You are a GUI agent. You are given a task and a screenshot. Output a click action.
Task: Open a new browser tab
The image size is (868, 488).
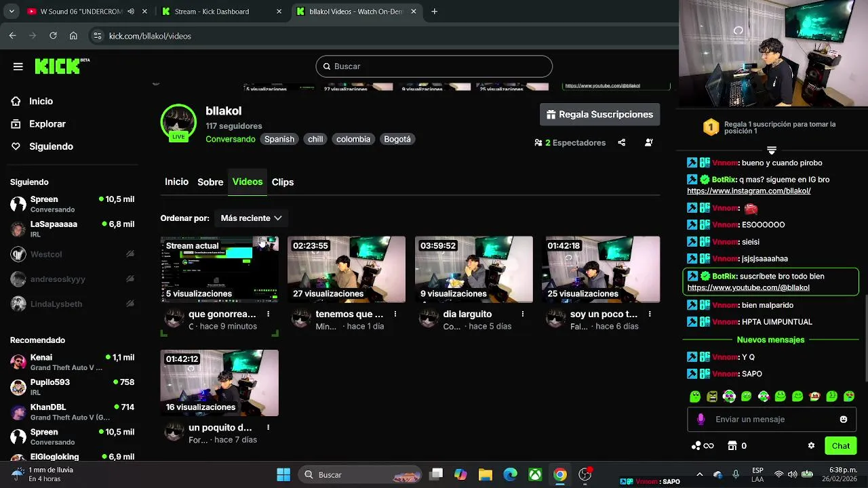[x=434, y=12]
